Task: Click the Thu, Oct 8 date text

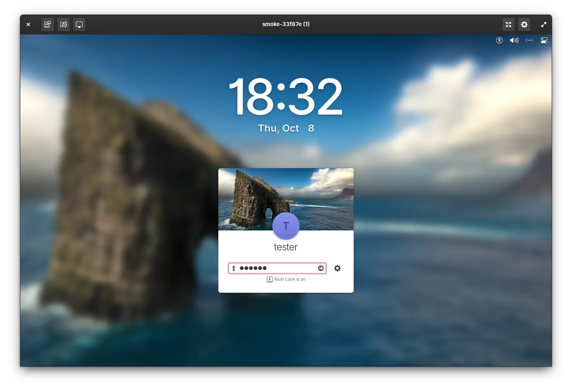Action: click(286, 128)
